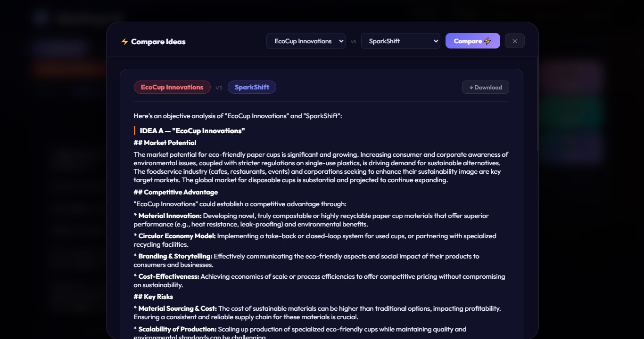Click the lightning icon beside Compare Ideas title

(124, 41)
